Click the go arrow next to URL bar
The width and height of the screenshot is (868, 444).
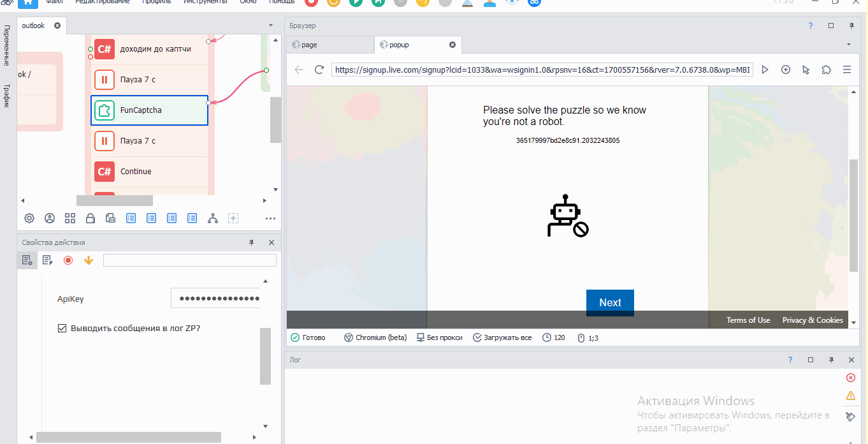pyautogui.click(x=765, y=70)
